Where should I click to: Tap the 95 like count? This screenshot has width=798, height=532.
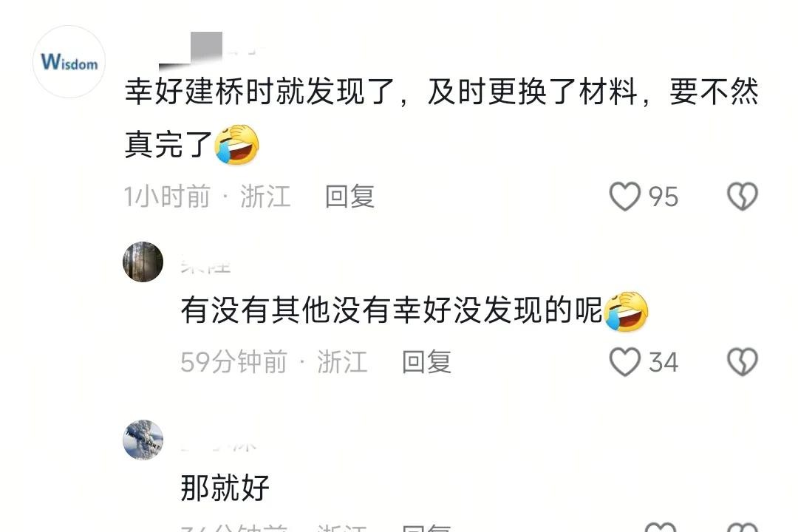click(663, 197)
